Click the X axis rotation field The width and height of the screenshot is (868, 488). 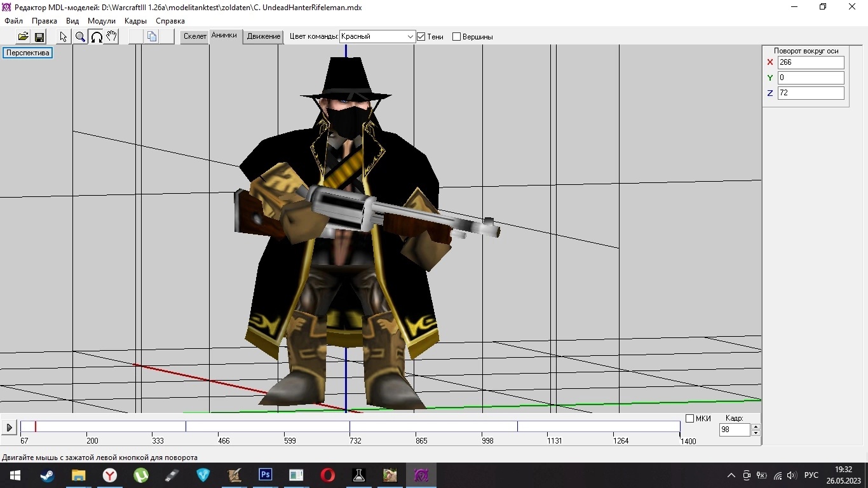(811, 62)
